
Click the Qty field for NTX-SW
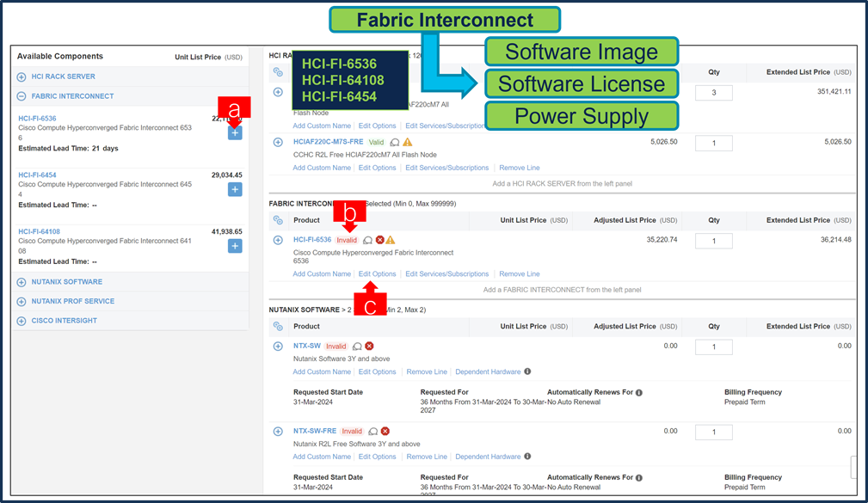(x=713, y=347)
